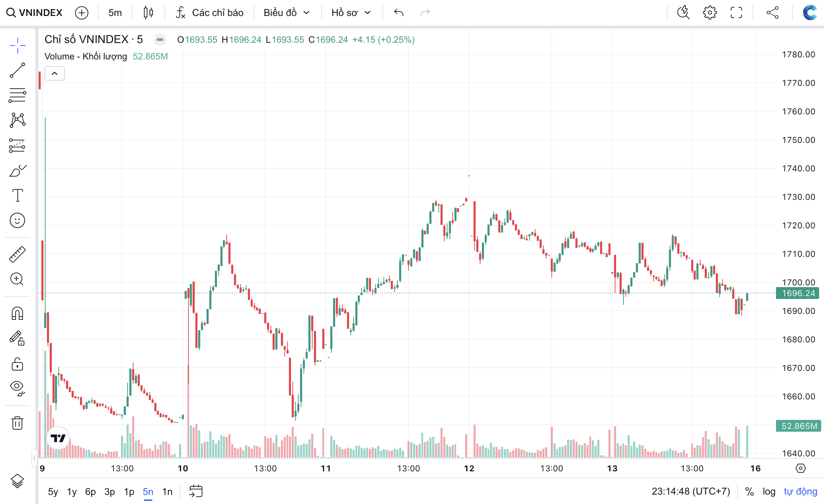Screen dimensions: 824x504
Task: Open the candle chart style selector
Action: click(147, 12)
